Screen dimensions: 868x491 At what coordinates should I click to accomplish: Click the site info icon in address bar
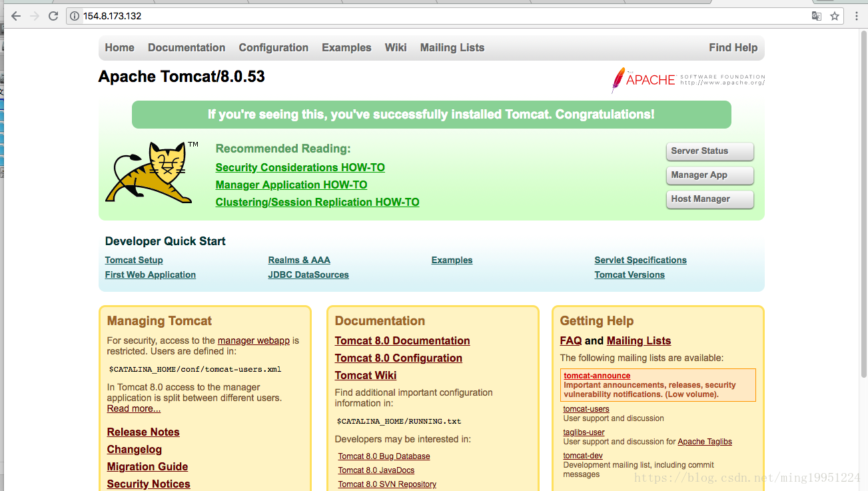click(x=75, y=16)
